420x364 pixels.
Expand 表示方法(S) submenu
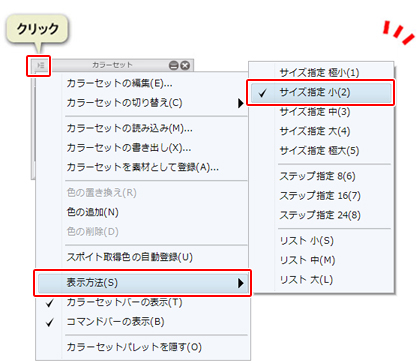click(x=143, y=283)
